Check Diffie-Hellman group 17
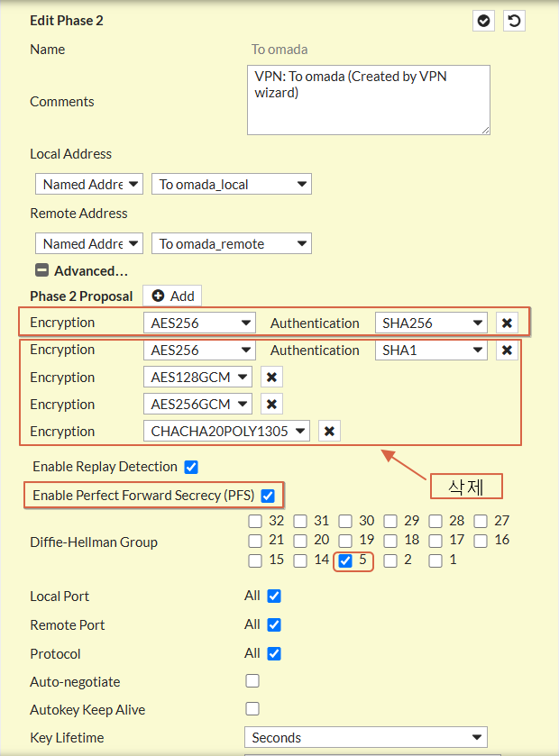This screenshot has width=559, height=756. coord(435,541)
